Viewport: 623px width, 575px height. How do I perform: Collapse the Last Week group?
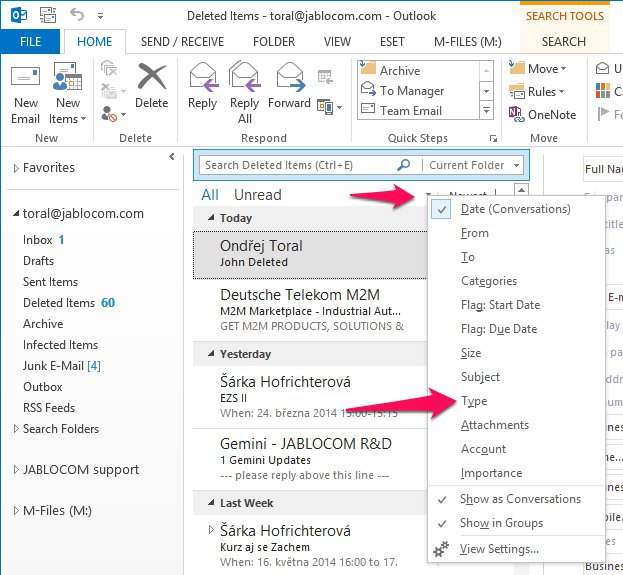click(x=212, y=502)
